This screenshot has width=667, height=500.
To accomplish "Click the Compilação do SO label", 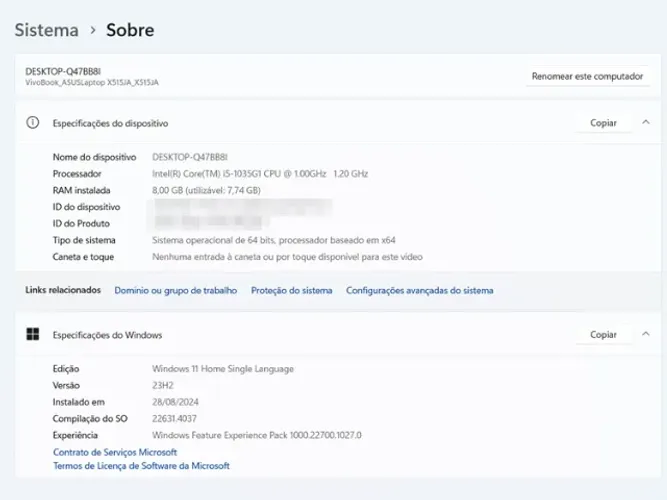I will click(90, 419).
